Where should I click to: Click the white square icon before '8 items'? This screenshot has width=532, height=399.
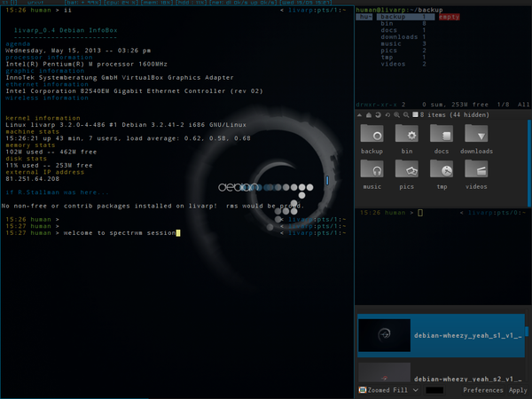click(x=415, y=114)
